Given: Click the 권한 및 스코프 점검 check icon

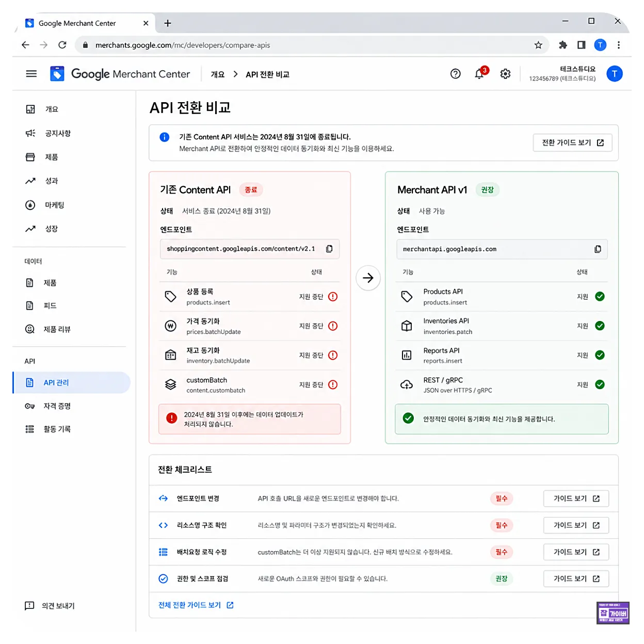Looking at the screenshot, I should pos(163,579).
